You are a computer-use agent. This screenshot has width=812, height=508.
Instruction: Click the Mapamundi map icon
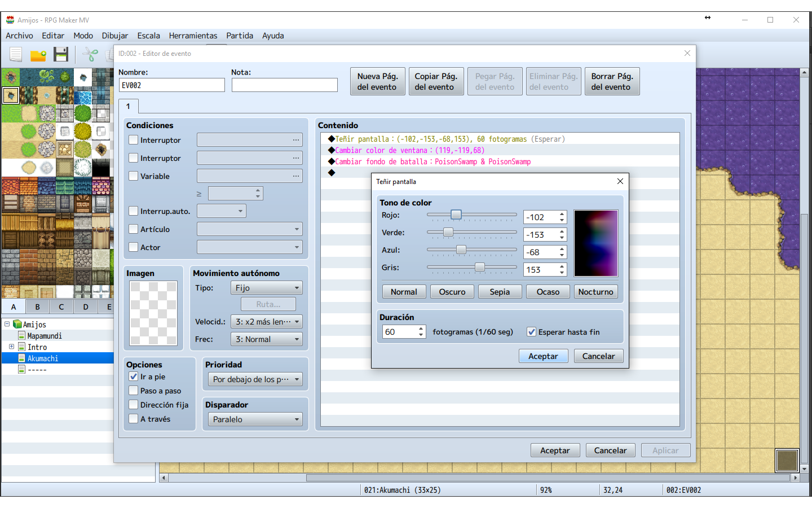(x=22, y=336)
